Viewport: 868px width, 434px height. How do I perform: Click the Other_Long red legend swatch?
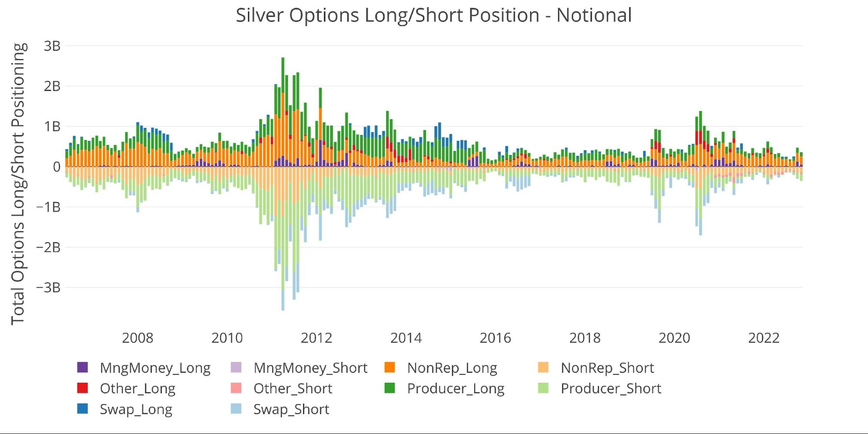pos(83,388)
